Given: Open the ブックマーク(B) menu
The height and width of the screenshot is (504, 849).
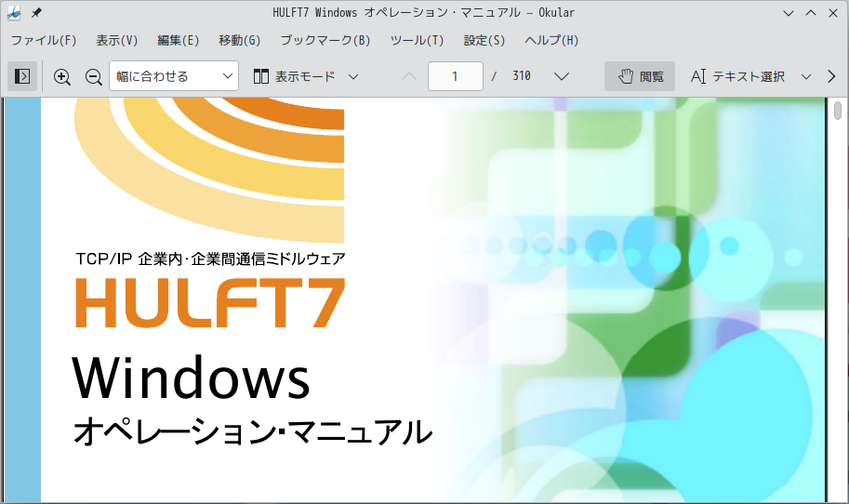Looking at the screenshot, I should point(325,41).
